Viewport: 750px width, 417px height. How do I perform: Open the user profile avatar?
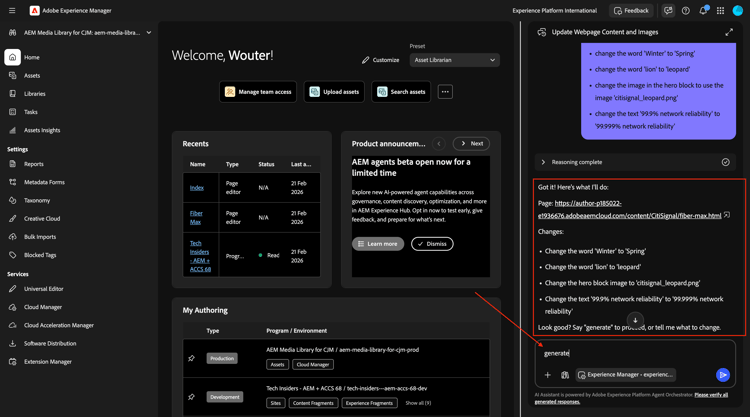738,11
